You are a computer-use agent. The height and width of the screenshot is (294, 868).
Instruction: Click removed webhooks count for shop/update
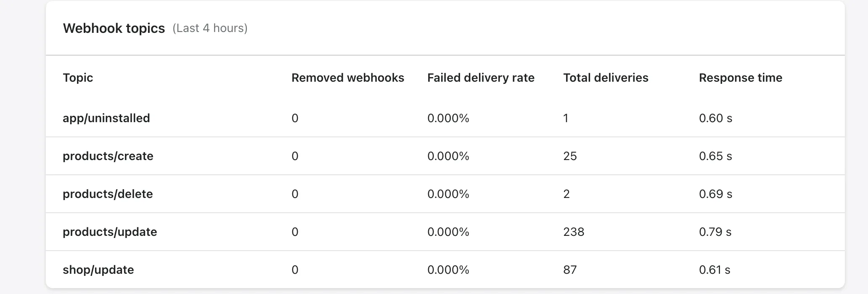[x=295, y=270]
